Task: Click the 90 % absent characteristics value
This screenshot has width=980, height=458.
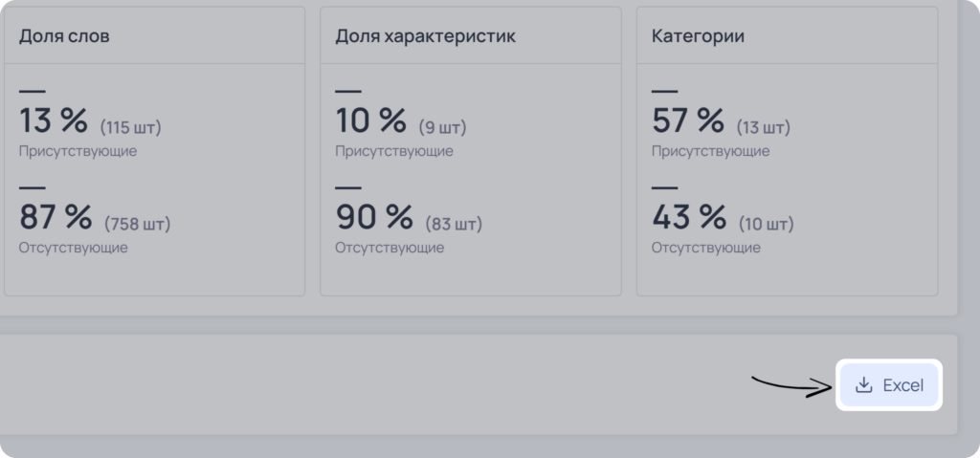Action: click(x=374, y=216)
